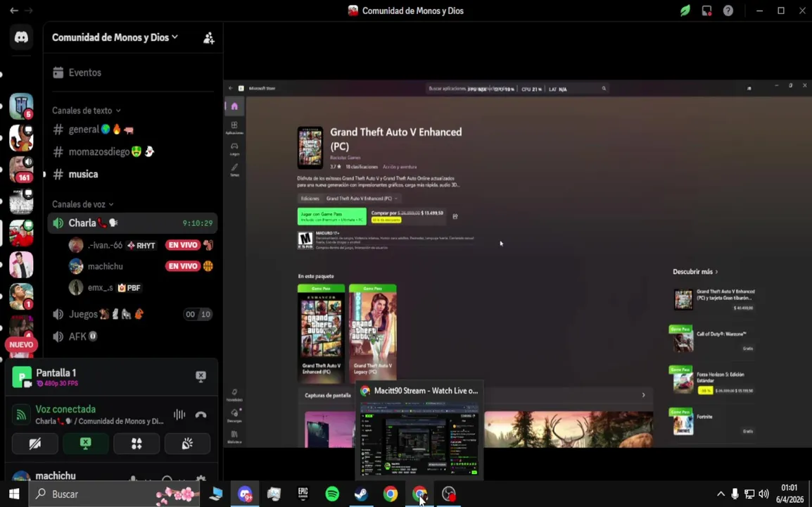Open the server icon with 161 badge

click(21, 170)
